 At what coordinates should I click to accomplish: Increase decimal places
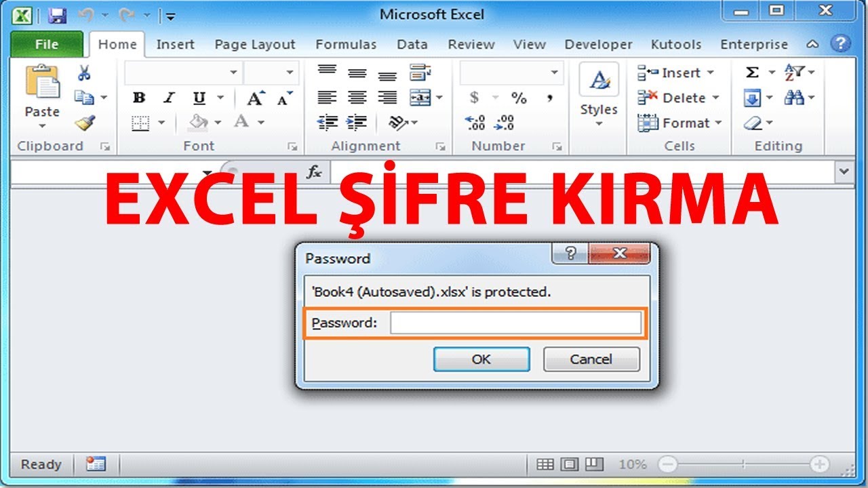click(475, 123)
